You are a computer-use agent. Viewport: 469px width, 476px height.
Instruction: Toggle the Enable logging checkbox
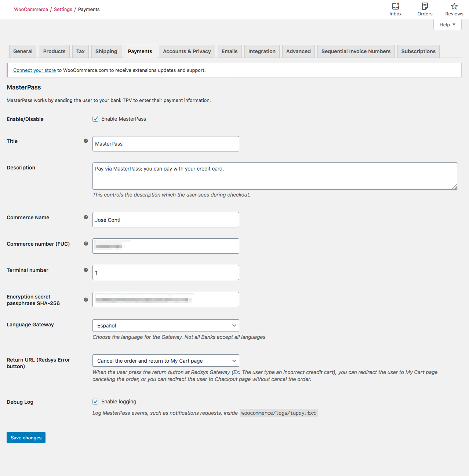(x=95, y=402)
